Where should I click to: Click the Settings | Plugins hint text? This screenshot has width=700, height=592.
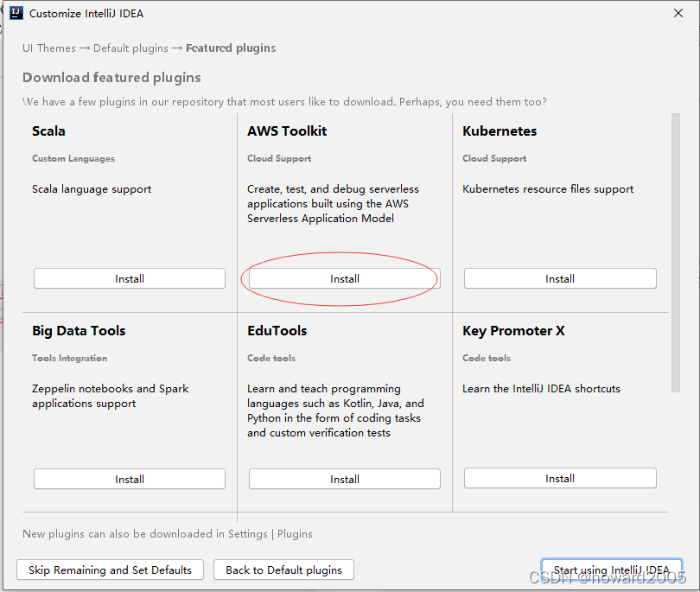(168, 534)
